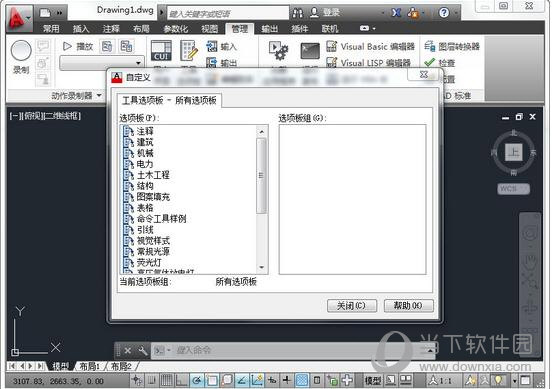Click the palettes list scrollbar down arrow
The height and width of the screenshot is (389, 552).
point(262,268)
